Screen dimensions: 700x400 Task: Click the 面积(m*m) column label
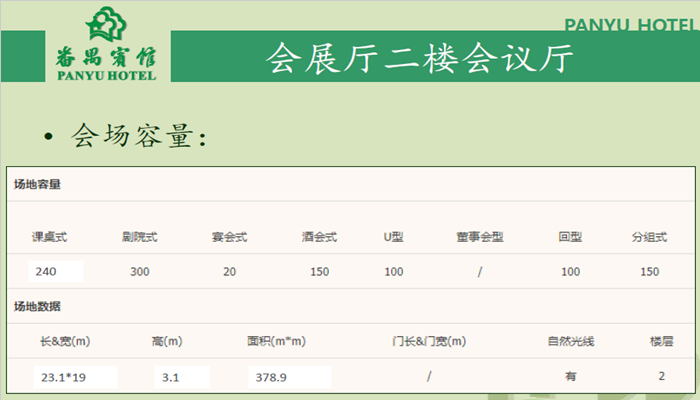point(276,342)
